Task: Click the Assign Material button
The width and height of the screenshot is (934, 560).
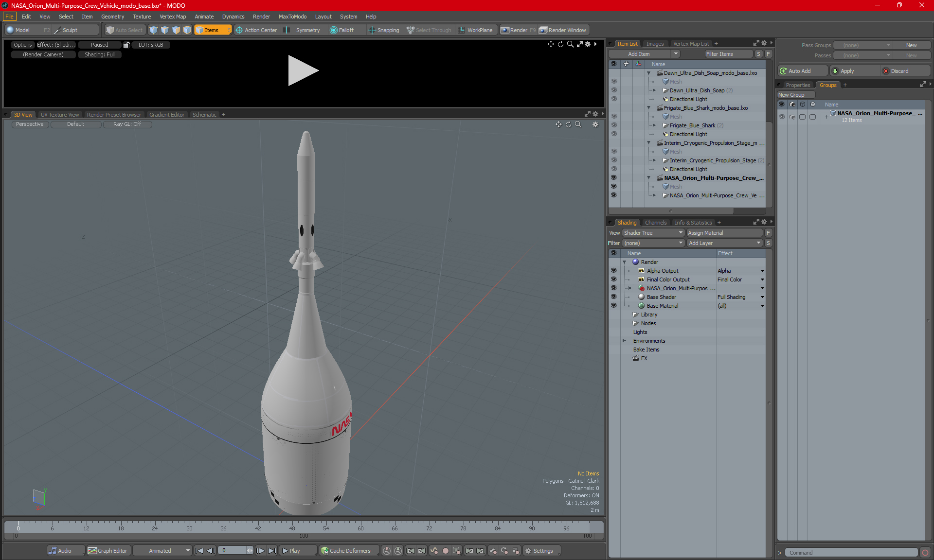Action: pyautogui.click(x=724, y=233)
